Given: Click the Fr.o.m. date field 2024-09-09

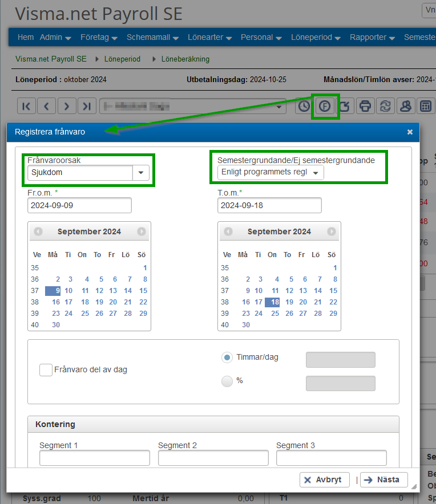Looking at the screenshot, I should [79, 205].
